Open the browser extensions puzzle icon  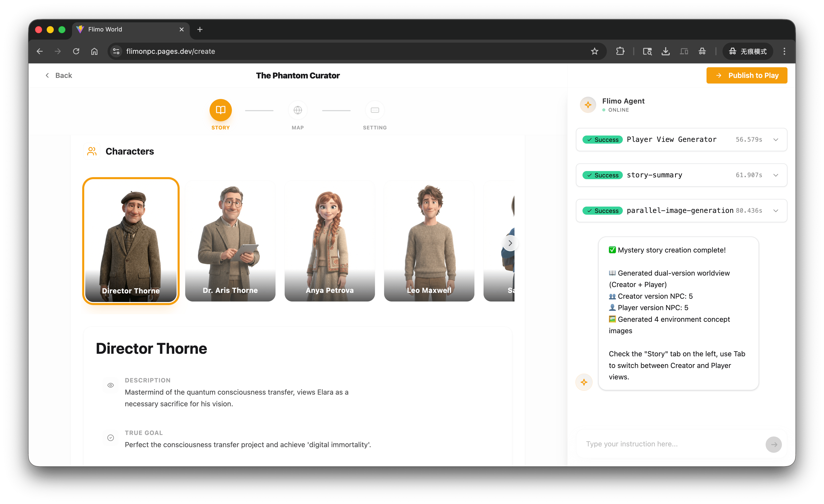click(620, 51)
